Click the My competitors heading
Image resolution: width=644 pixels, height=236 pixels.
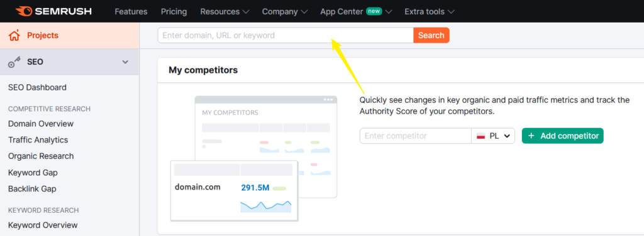203,70
